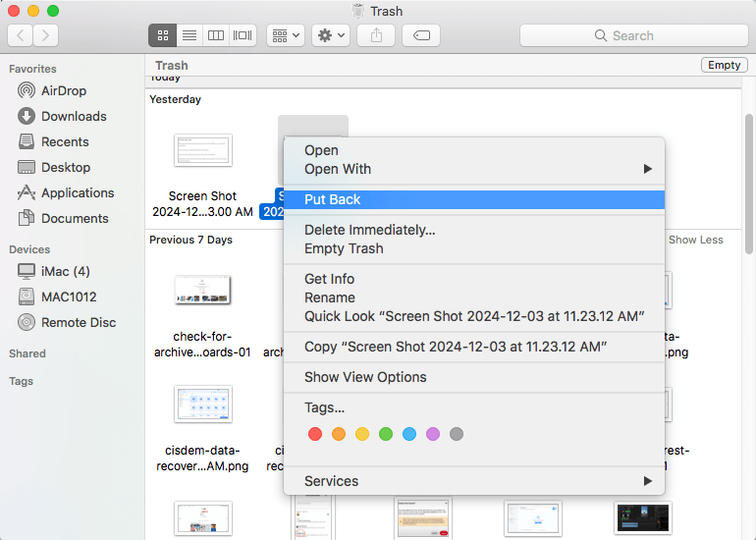This screenshot has height=540, width=756.
Task: Select check-for-archive...oards-01 thumbnail
Action: pos(203,291)
